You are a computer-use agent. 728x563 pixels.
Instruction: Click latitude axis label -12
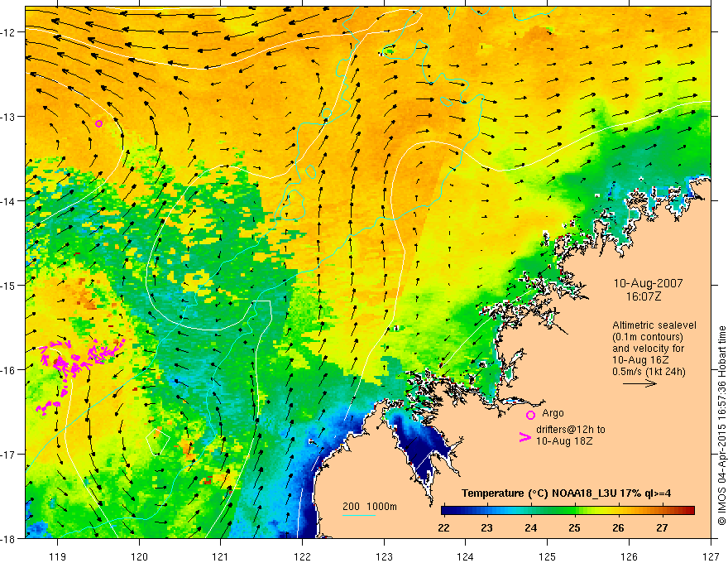[8, 32]
